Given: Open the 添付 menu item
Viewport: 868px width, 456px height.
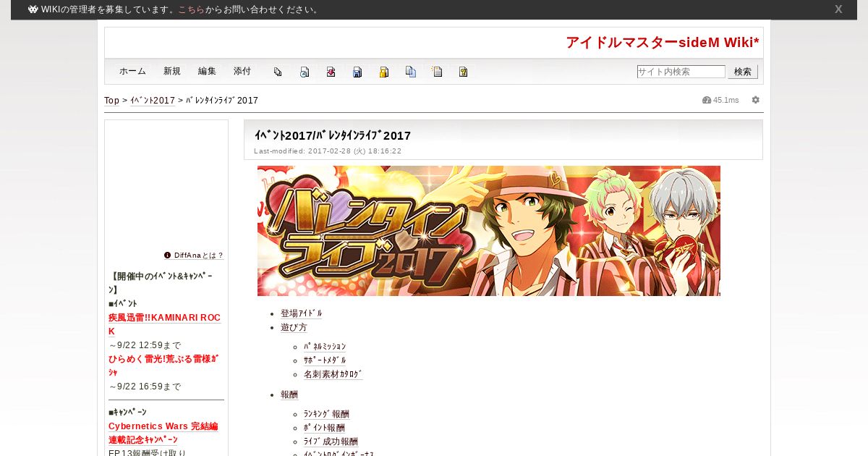Looking at the screenshot, I should [x=242, y=72].
